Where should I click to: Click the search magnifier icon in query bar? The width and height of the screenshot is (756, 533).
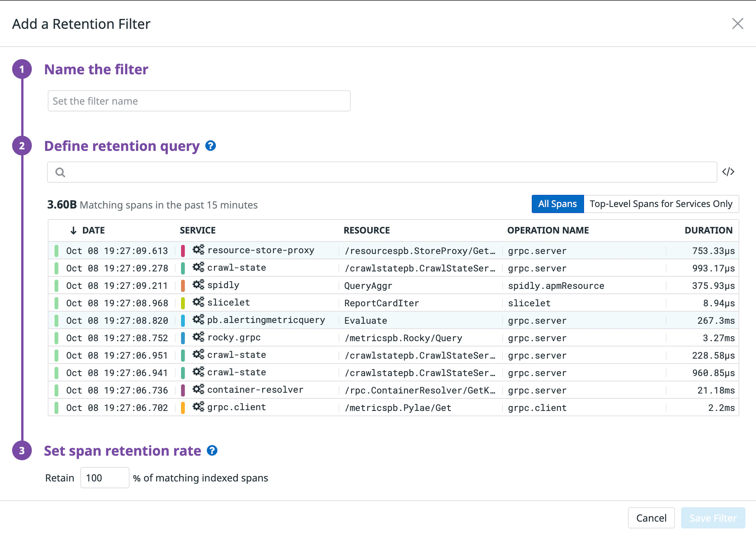(x=60, y=172)
